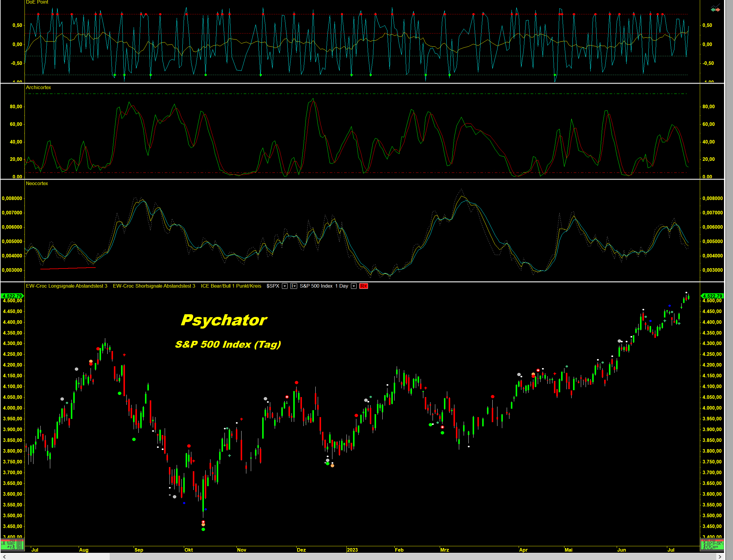Click ICE Bear/Bull 1 Punkt/Kreis label

[231, 286]
